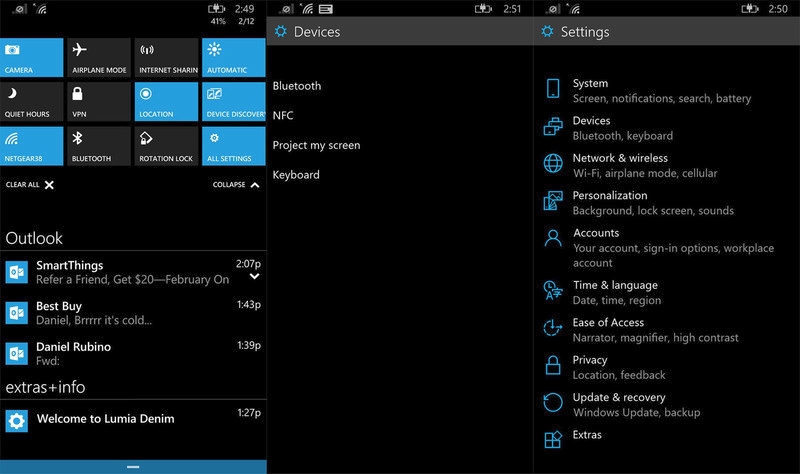Click the Devices category icon
This screenshot has height=474, width=800.
point(553,126)
